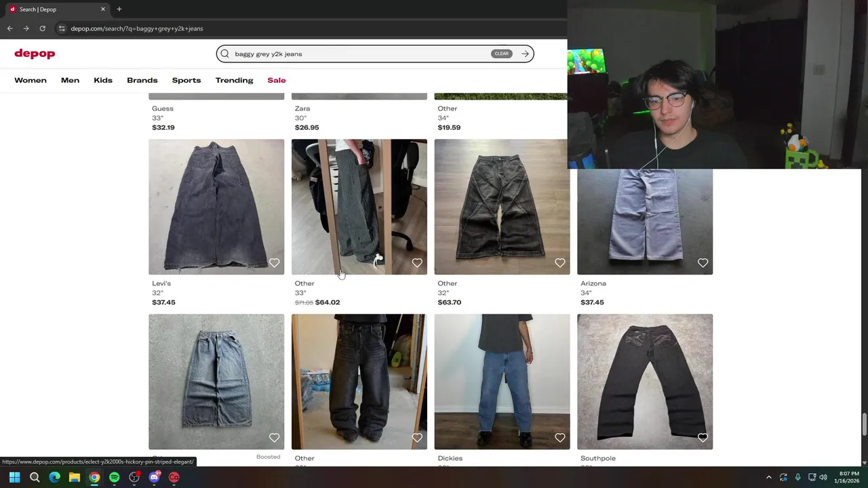The image size is (868, 488).
Task: Open Discord from the taskbar
Action: click(154, 477)
